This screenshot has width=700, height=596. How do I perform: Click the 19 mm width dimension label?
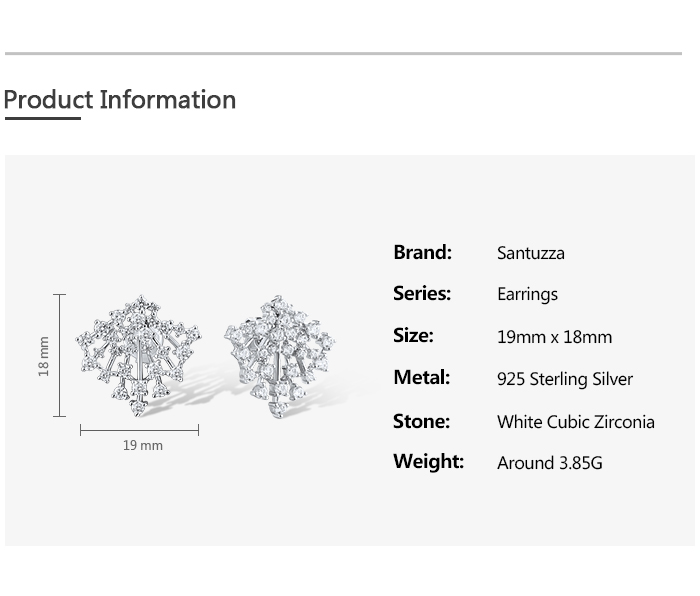[142, 445]
